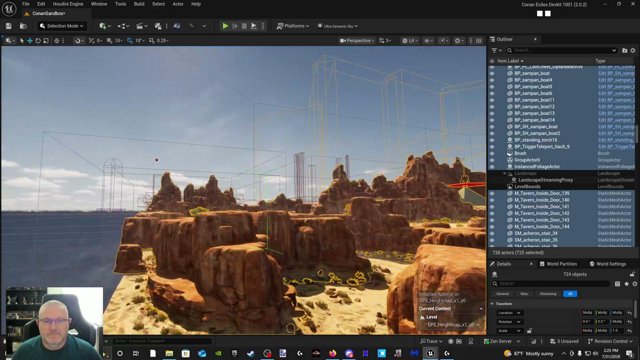Switch to the World Settings tab
The width and height of the screenshot is (640, 360).
point(608,264)
